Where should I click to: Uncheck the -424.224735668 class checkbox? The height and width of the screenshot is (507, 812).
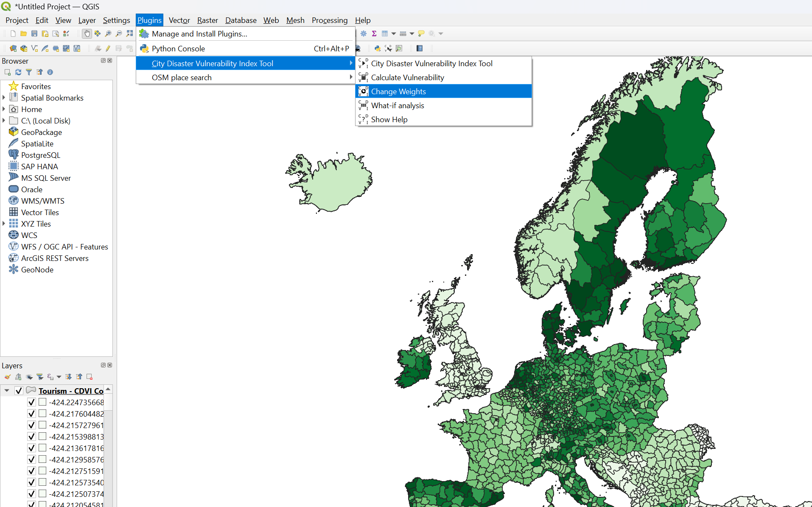click(31, 402)
